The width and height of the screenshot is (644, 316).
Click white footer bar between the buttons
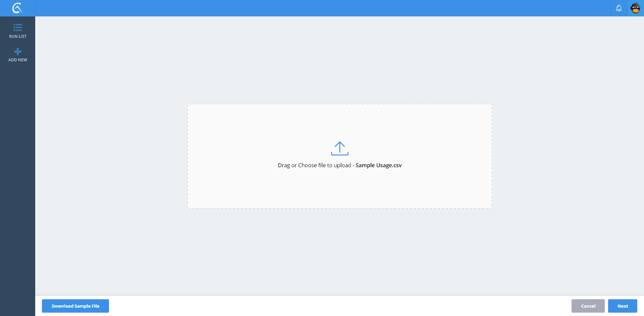pos(335,306)
